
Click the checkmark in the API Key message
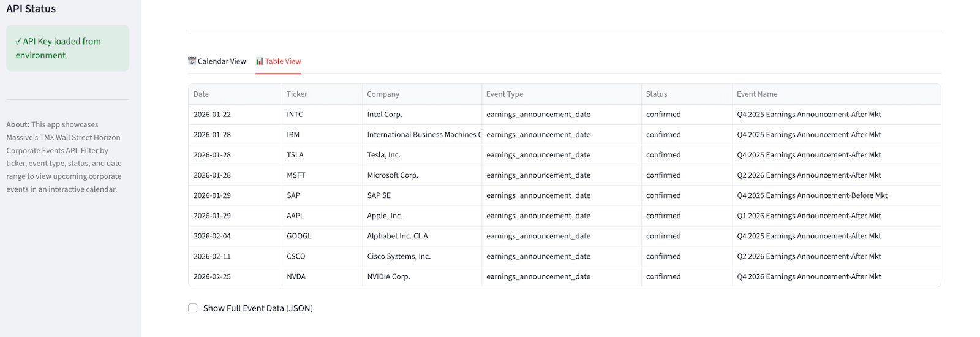[18, 42]
